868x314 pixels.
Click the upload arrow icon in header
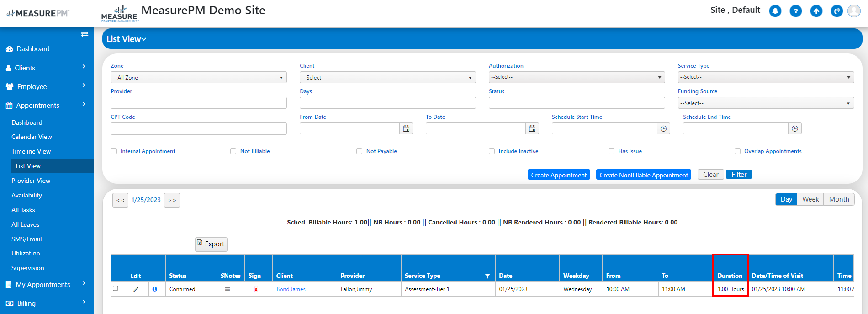point(816,11)
